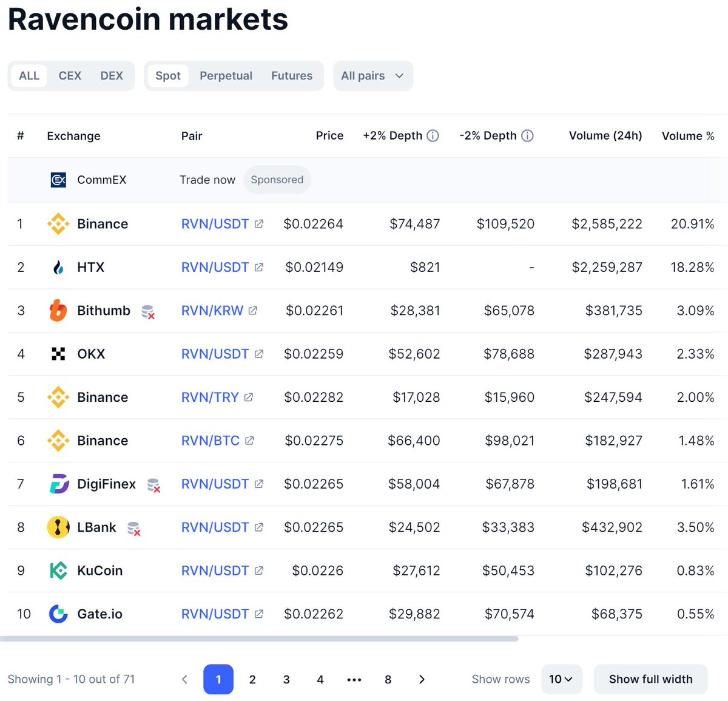The height and width of the screenshot is (701, 728).
Task: Click the OKX checkered logo
Action: tap(58, 354)
